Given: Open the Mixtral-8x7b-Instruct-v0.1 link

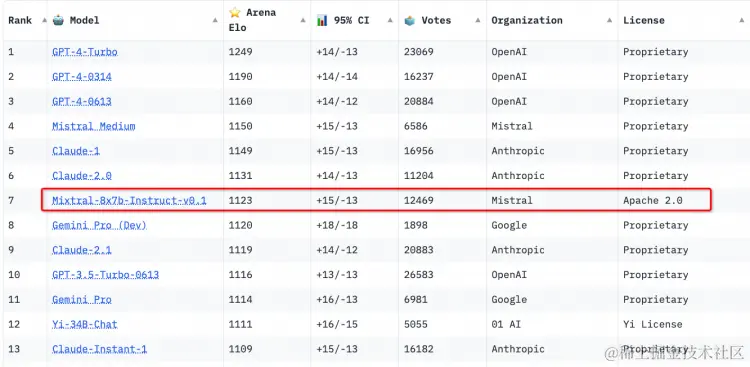Looking at the screenshot, I should point(129,200).
